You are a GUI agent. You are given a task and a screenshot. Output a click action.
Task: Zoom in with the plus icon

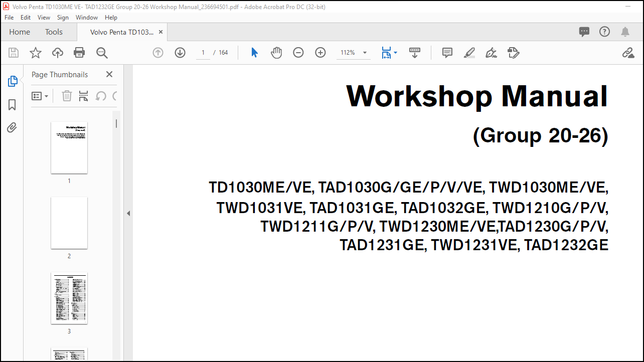point(320,53)
